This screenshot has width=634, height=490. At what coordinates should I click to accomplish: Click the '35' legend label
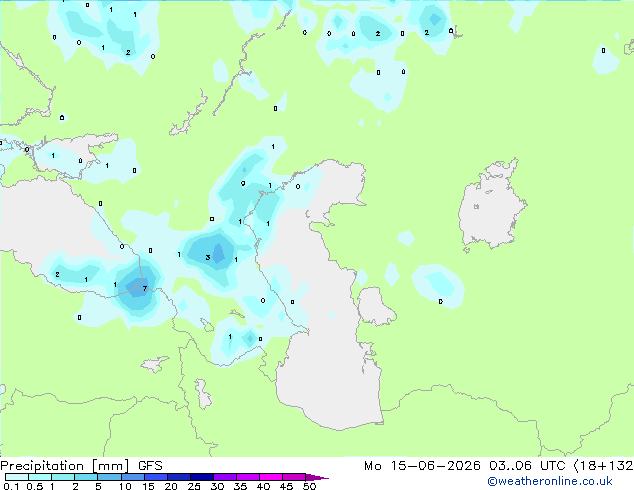tap(240, 486)
